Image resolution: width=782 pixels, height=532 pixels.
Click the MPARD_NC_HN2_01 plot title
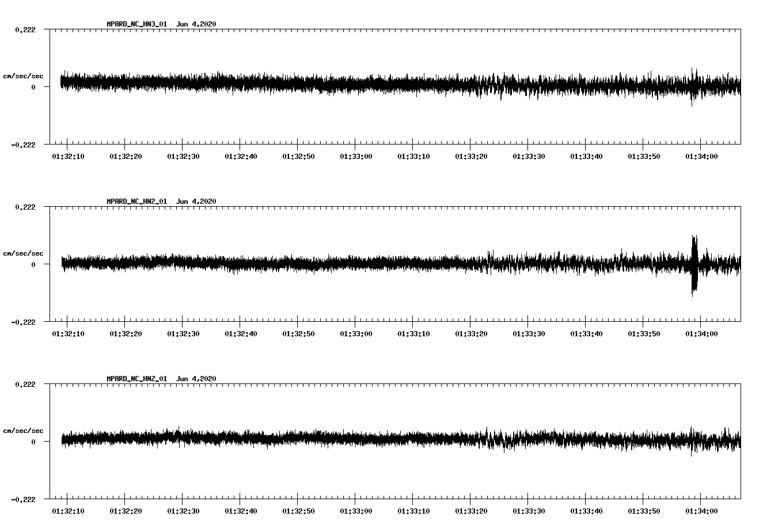pyautogui.click(x=136, y=202)
